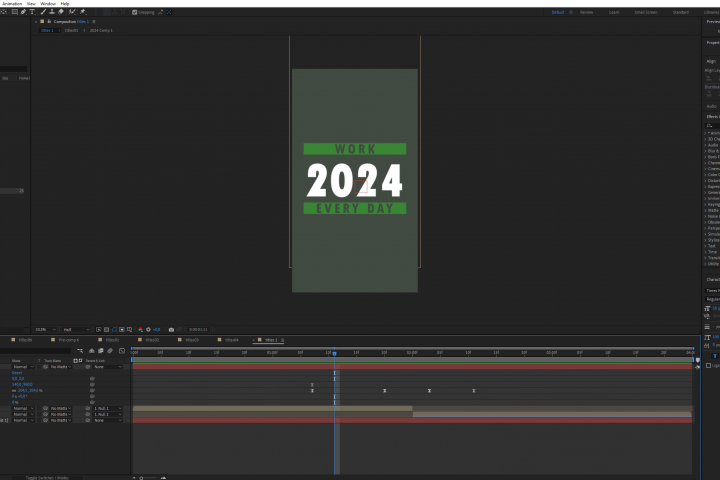Toggle the Ligatures checkbox in Character panel
This screenshot has width=720, height=480.
pos(709,366)
